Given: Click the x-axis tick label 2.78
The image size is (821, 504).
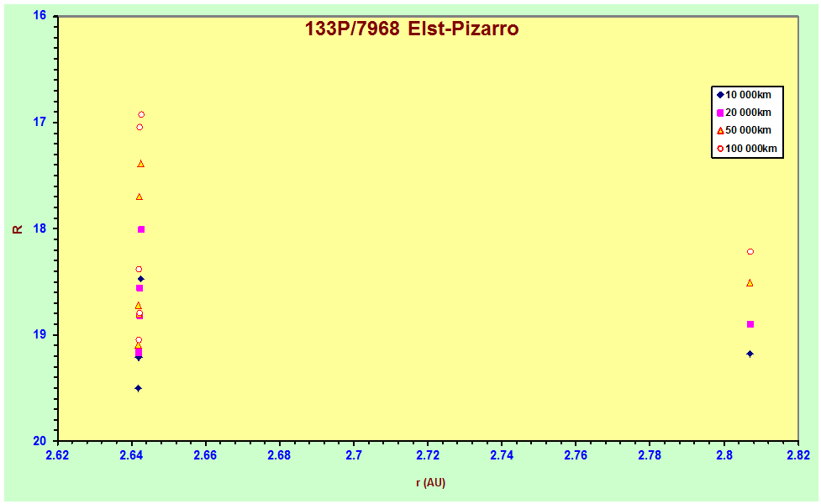Looking at the screenshot, I should tap(650, 454).
